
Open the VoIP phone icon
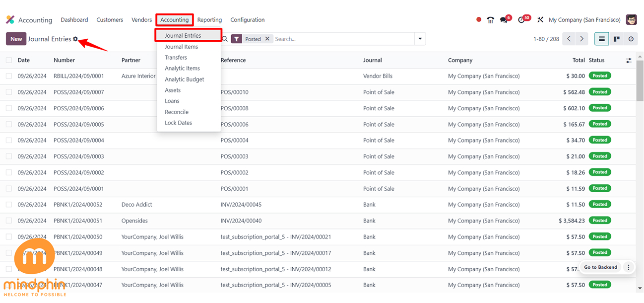(x=491, y=20)
